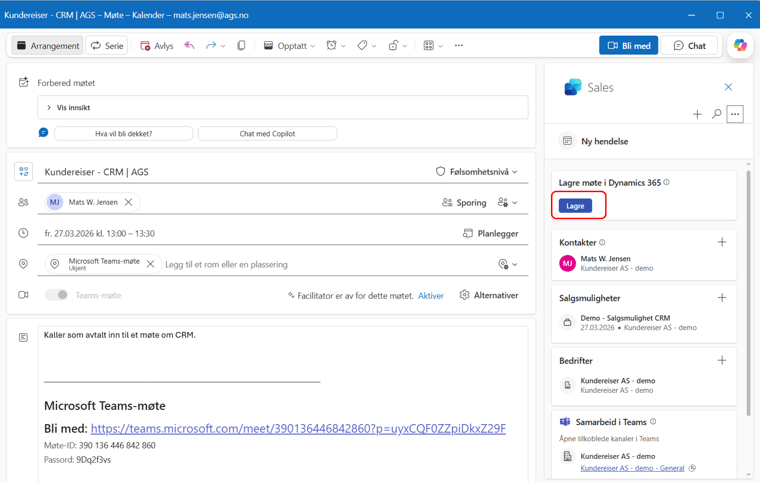The image size is (760, 483).
Task: Remove the Microsoft Teams-møte location
Action: tap(151, 264)
